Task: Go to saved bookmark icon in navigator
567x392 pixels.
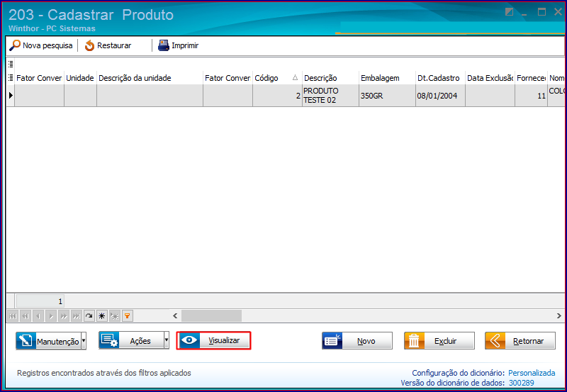Action: 115,316
